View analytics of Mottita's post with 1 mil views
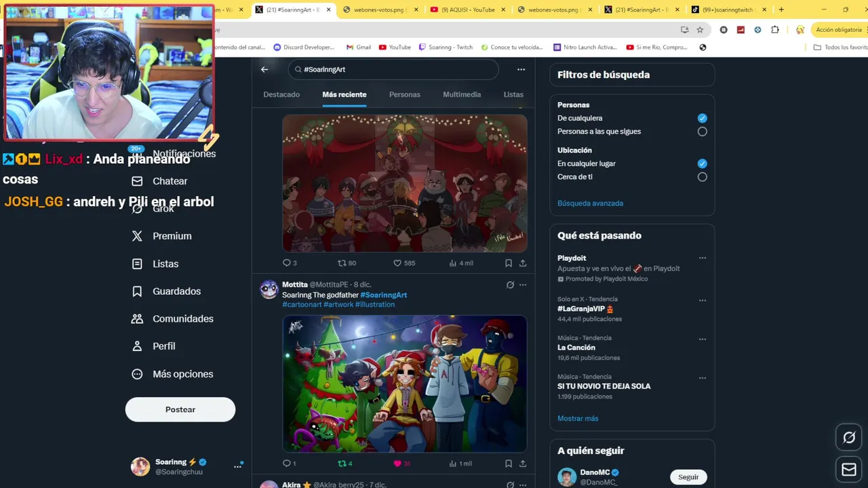This screenshot has width=868, height=488. click(460, 464)
